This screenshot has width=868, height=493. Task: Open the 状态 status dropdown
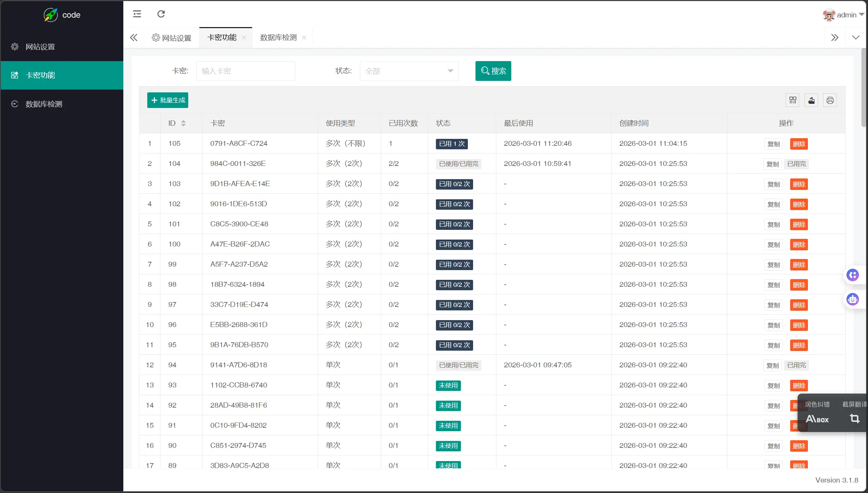click(x=409, y=71)
